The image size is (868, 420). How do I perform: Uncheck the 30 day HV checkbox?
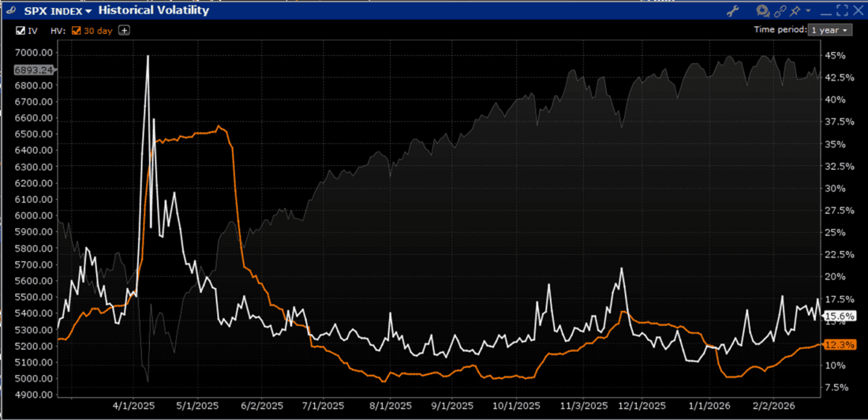(x=76, y=31)
